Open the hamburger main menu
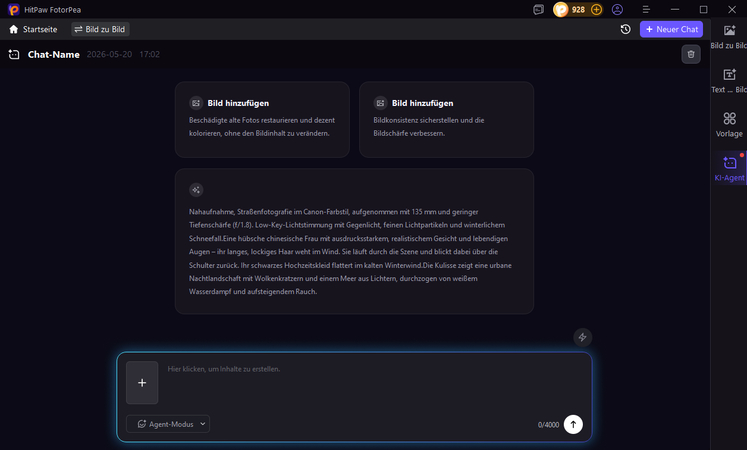Image resolution: width=747 pixels, height=450 pixels. coord(646,10)
